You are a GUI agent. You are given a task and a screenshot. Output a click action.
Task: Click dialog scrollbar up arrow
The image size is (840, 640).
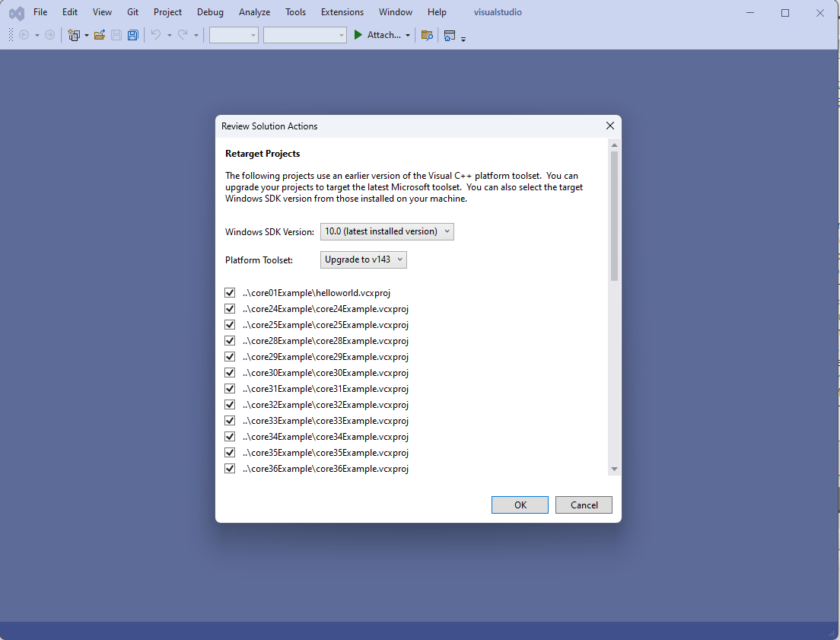point(615,145)
